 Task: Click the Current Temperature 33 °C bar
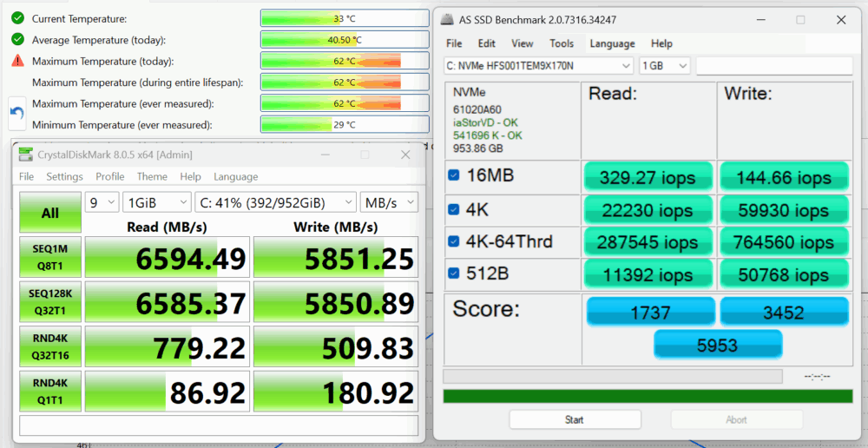pos(345,18)
